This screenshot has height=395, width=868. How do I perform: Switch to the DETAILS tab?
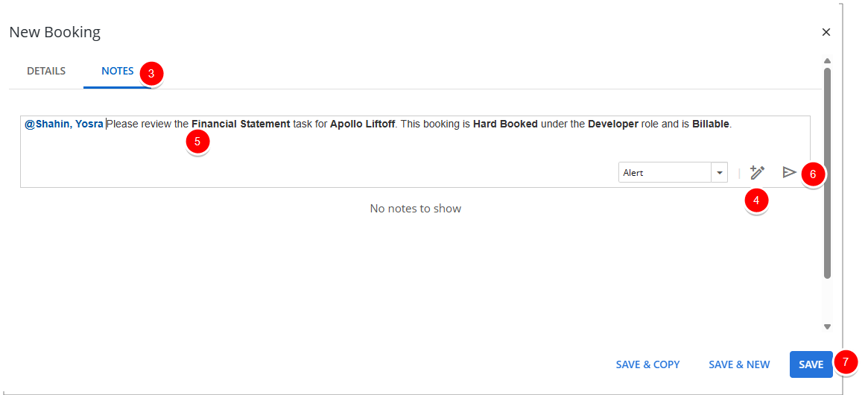[x=46, y=72]
